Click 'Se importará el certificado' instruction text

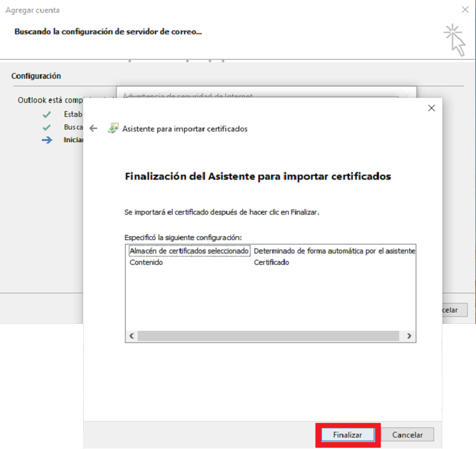point(222,212)
